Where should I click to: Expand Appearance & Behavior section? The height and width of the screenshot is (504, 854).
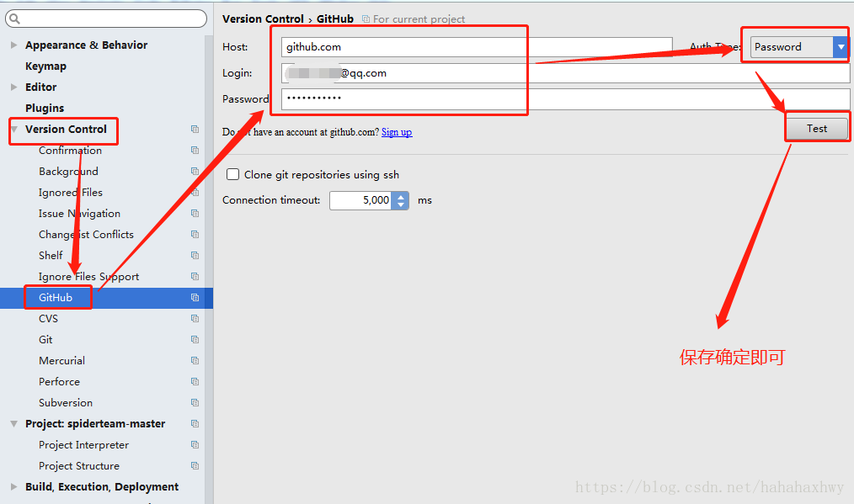click(14, 45)
